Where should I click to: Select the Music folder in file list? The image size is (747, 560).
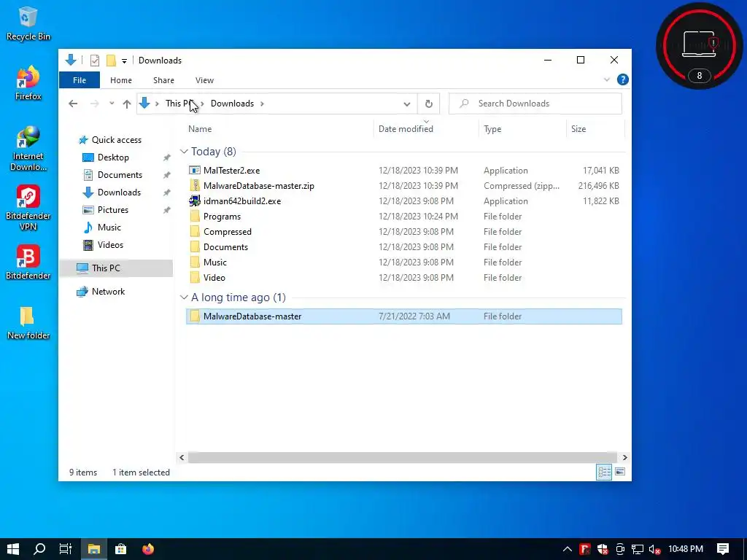click(403, 262)
